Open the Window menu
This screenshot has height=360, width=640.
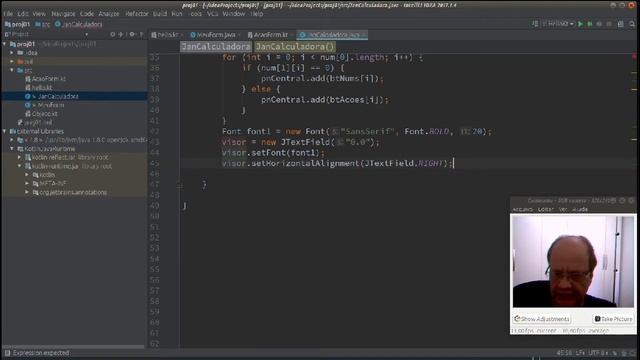(234, 14)
